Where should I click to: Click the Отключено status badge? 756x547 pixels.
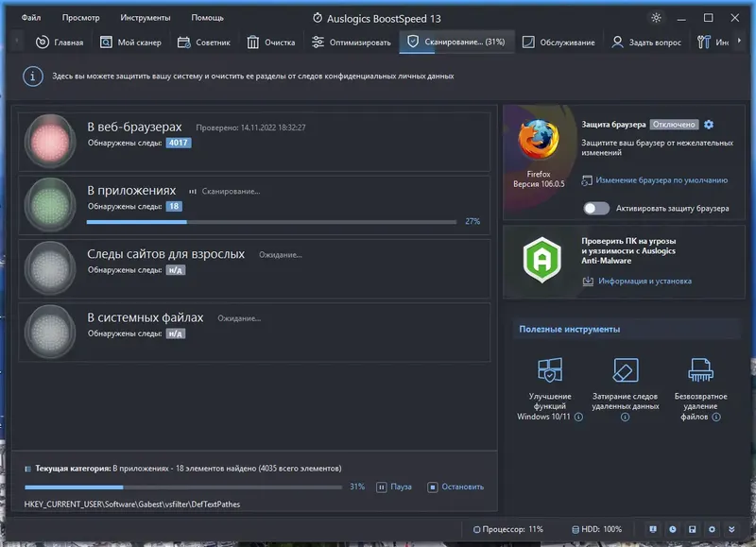tap(674, 125)
